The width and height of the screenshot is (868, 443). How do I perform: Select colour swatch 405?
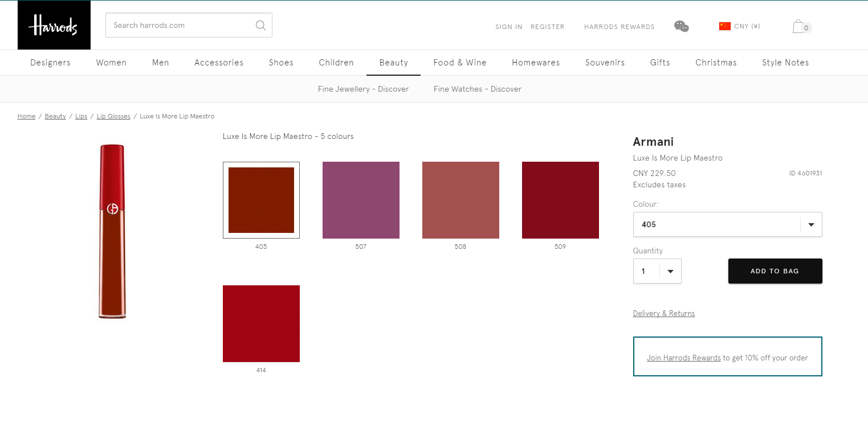pos(261,200)
